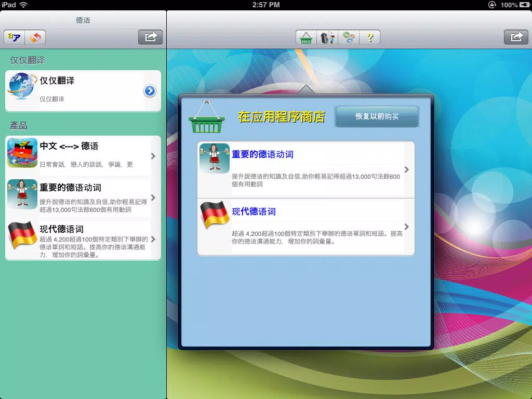Tap sidebar description about 13,000句 verbs
The width and height of the screenshot is (532, 399).
pyautogui.click(x=94, y=206)
